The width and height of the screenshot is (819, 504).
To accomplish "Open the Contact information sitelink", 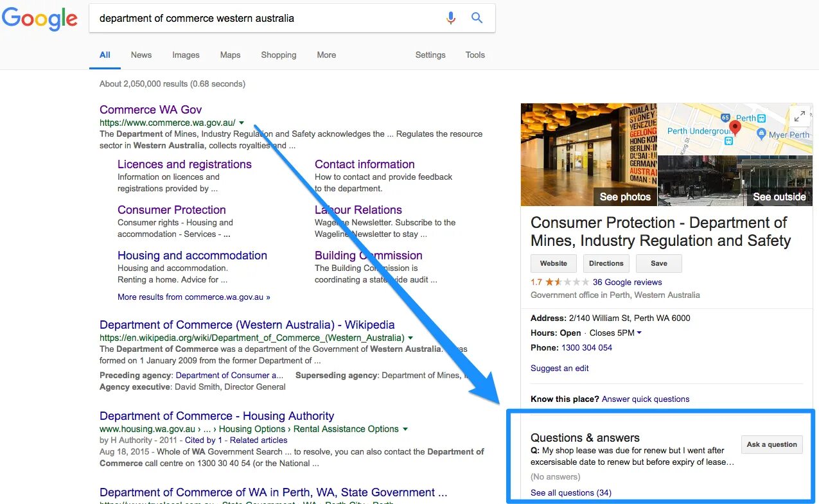I will tap(365, 164).
